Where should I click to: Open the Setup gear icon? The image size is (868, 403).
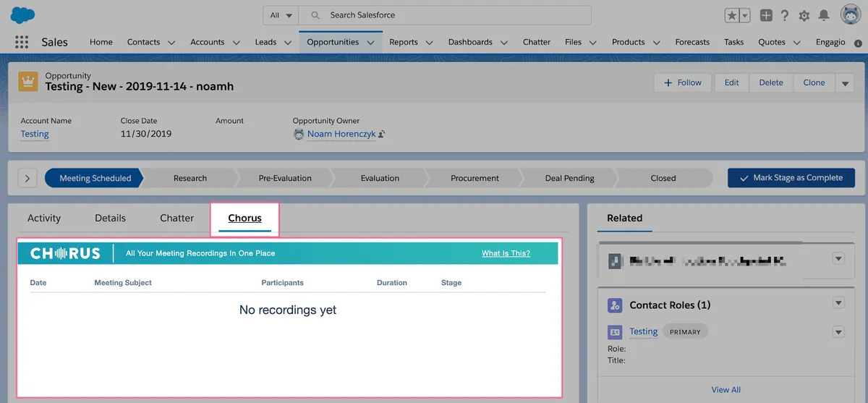[x=804, y=15]
